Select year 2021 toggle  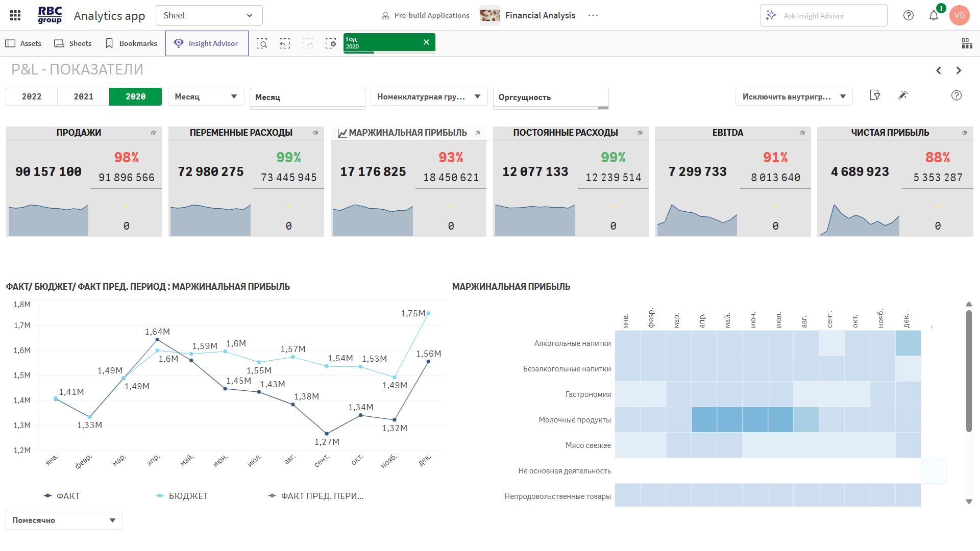click(x=84, y=96)
